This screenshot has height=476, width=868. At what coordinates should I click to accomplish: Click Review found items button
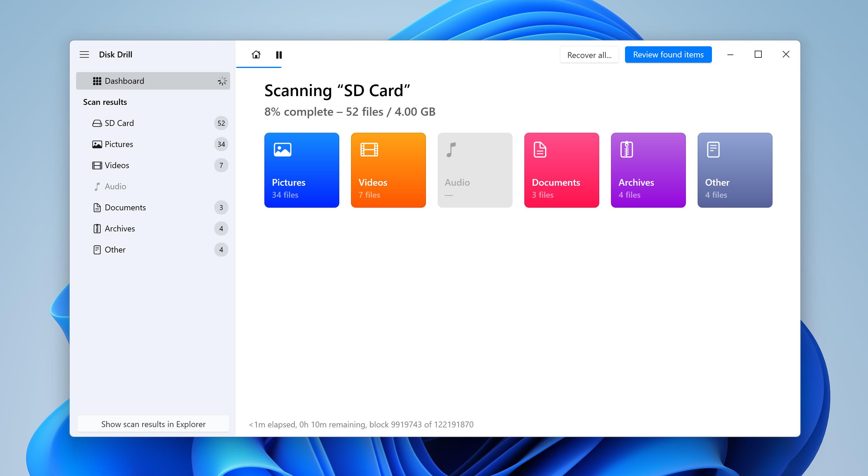[668, 54]
